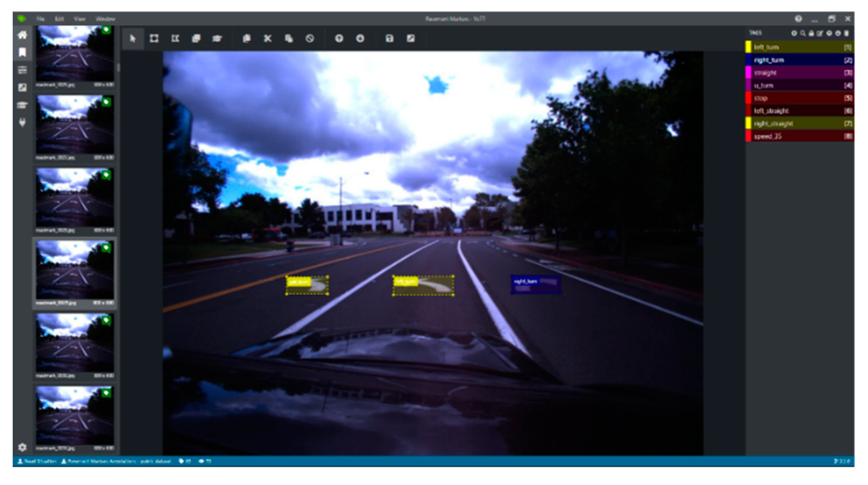
Task: Open application settings gear at bottom-left
Action: [x=23, y=447]
